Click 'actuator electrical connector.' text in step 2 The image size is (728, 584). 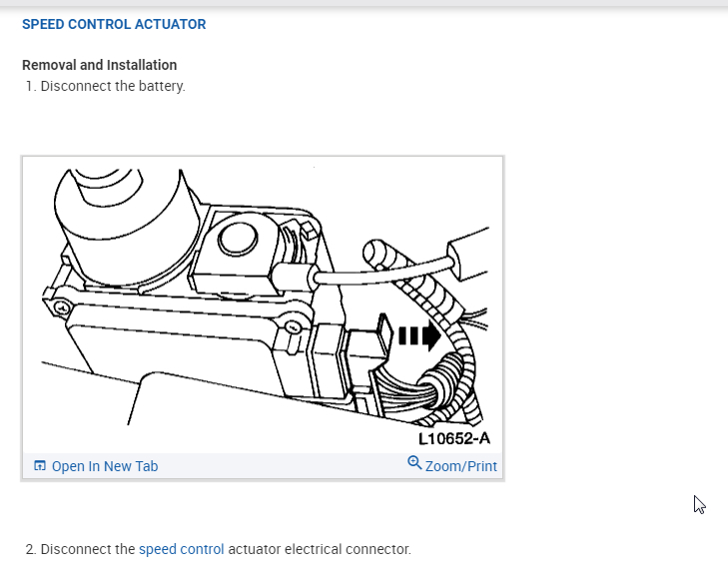coord(320,549)
